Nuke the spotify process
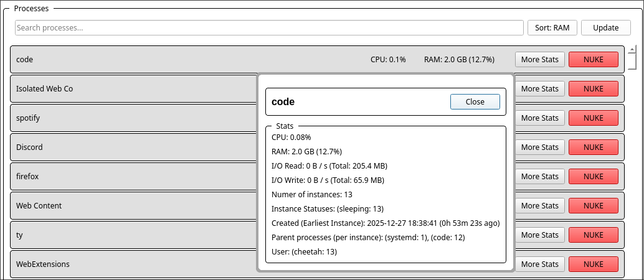Viewport: 644px width, 280px height. tap(593, 118)
